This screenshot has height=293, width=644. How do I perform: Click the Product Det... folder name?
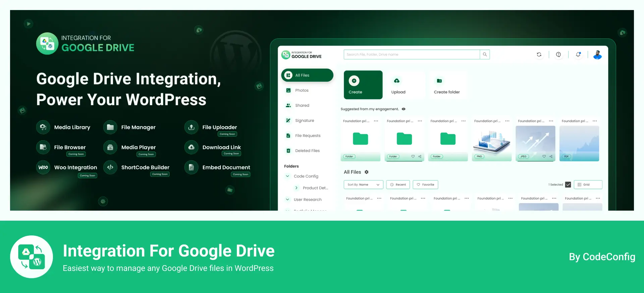[315, 188]
